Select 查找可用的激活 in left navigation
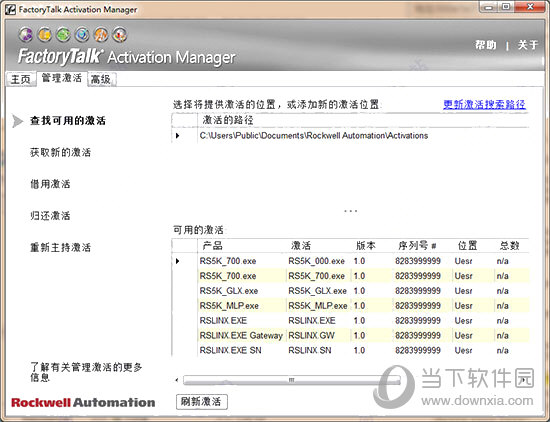 coord(68,121)
